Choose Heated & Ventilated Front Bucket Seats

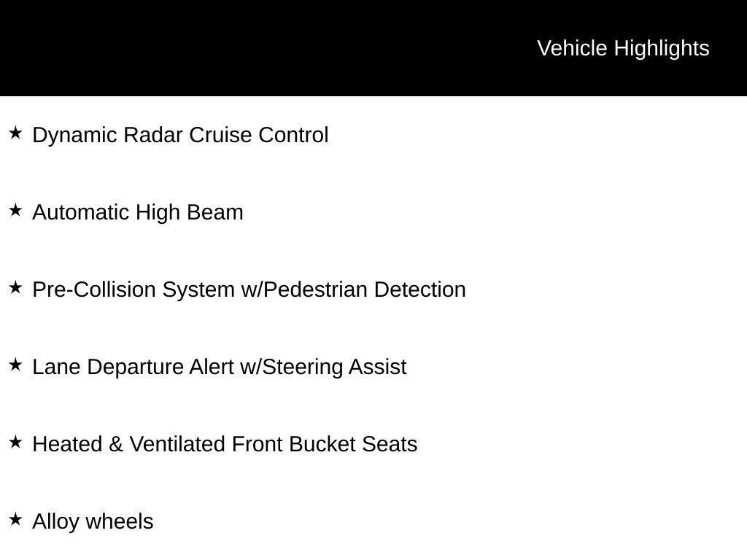click(225, 444)
